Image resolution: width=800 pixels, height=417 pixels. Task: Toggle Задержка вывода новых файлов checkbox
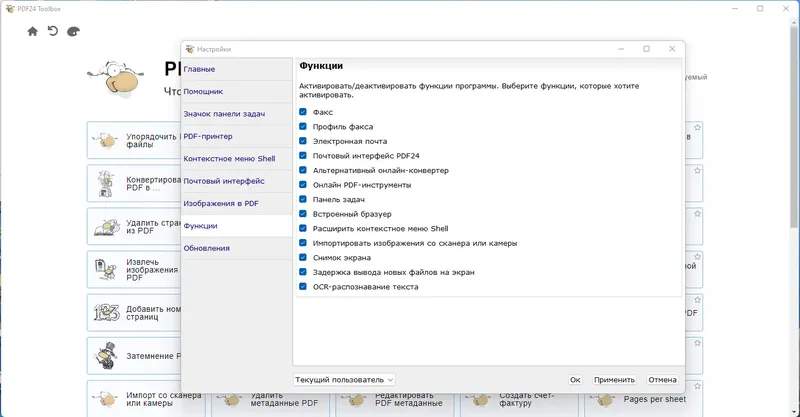click(x=303, y=272)
